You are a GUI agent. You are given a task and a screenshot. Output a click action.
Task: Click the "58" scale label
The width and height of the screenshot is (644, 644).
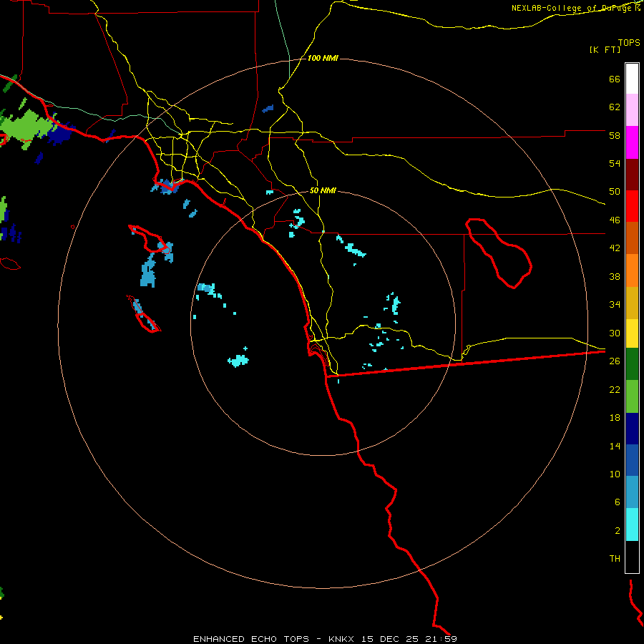point(615,135)
